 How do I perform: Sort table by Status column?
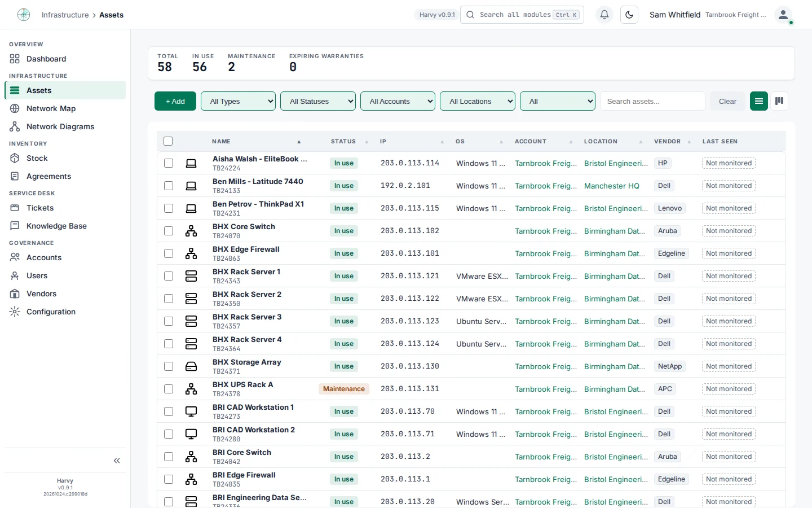tap(343, 141)
